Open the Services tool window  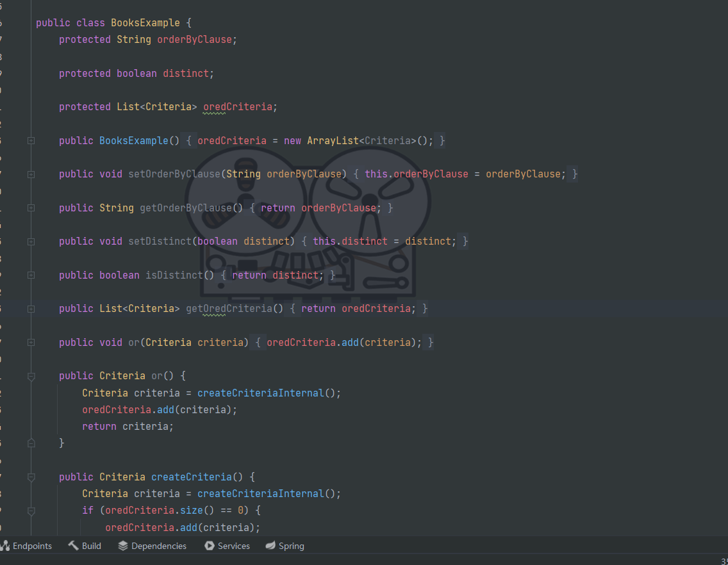[x=227, y=546]
